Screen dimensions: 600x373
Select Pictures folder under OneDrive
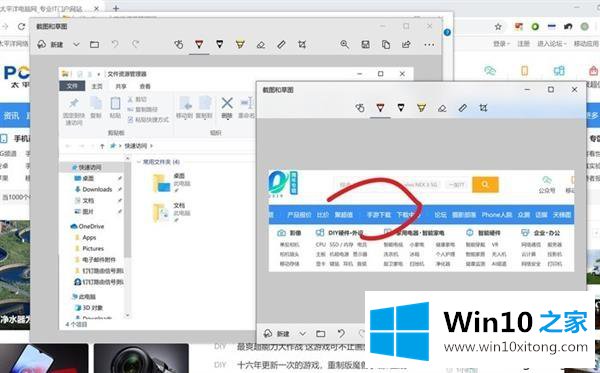tap(93, 249)
